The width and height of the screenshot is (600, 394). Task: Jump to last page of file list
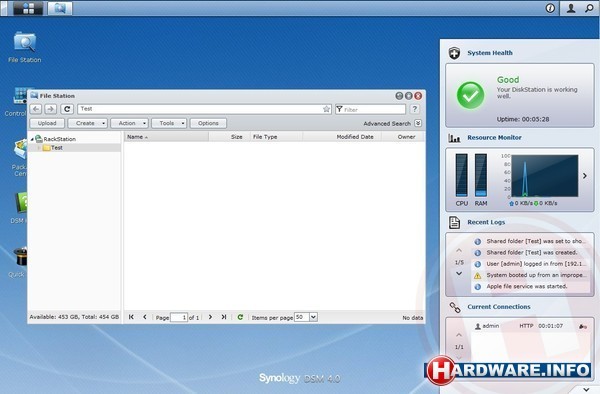pos(224,317)
